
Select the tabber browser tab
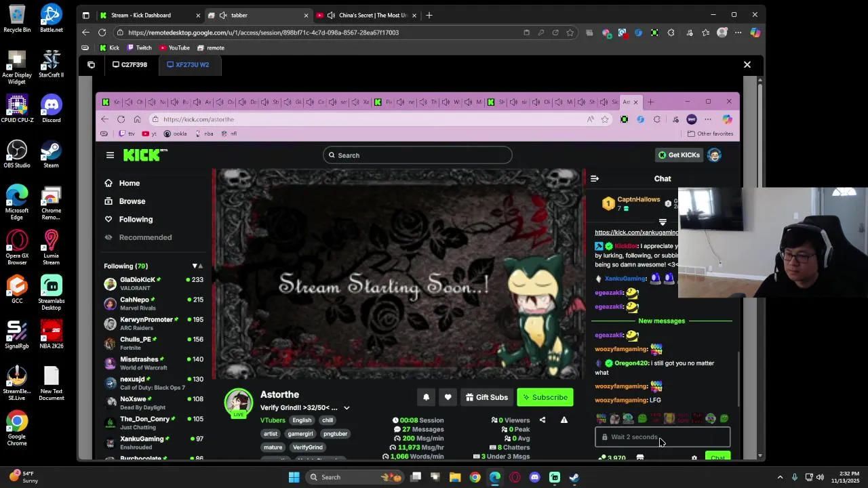click(258, 15)
